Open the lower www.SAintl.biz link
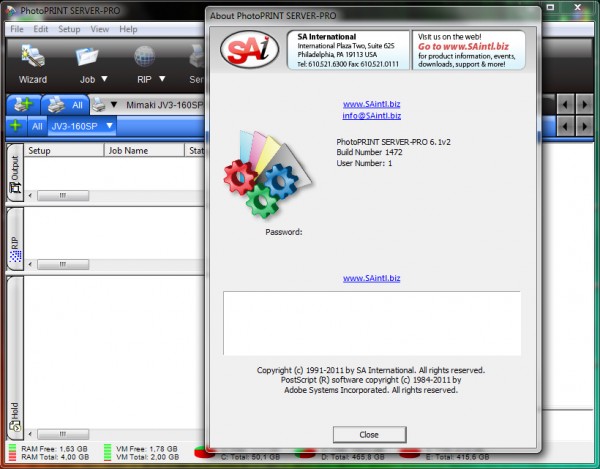600x469 pixels. (372, 278)
